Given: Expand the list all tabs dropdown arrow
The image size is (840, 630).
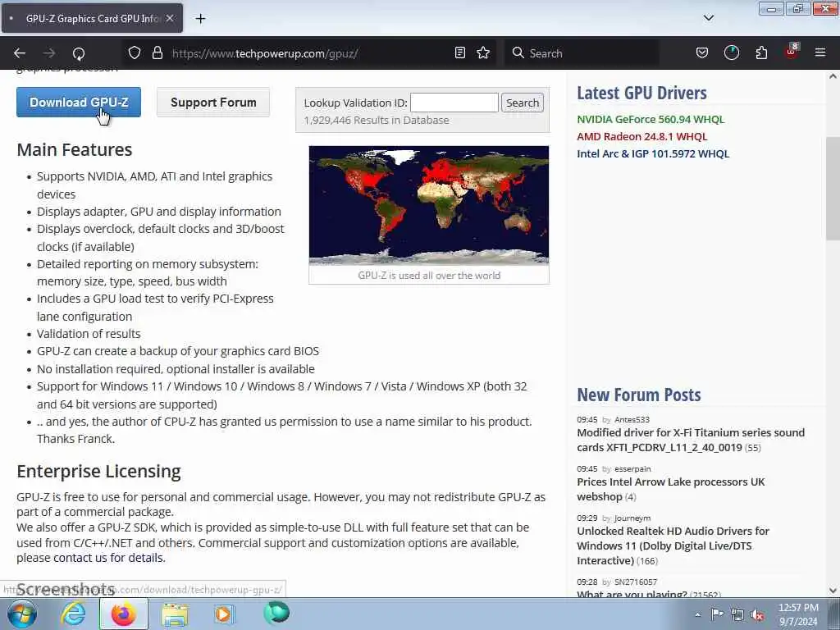Looking at the screenshot, I should tap(709, 18).
